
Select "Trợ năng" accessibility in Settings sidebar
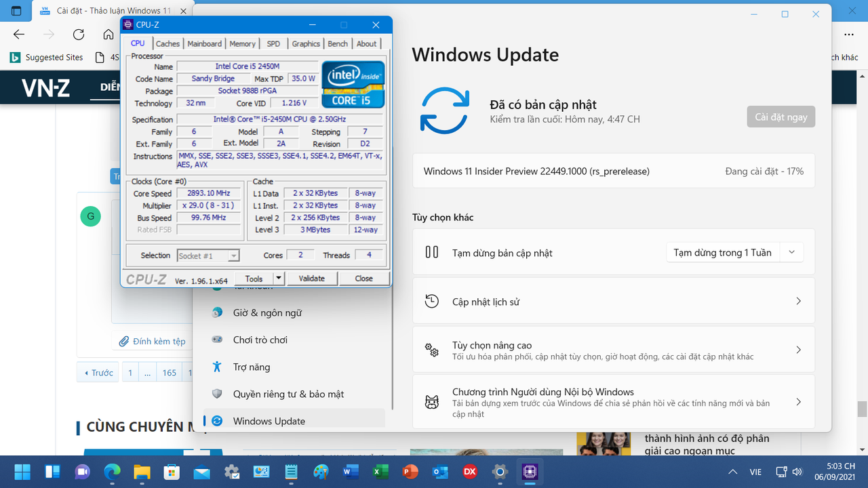coord(294,367)
